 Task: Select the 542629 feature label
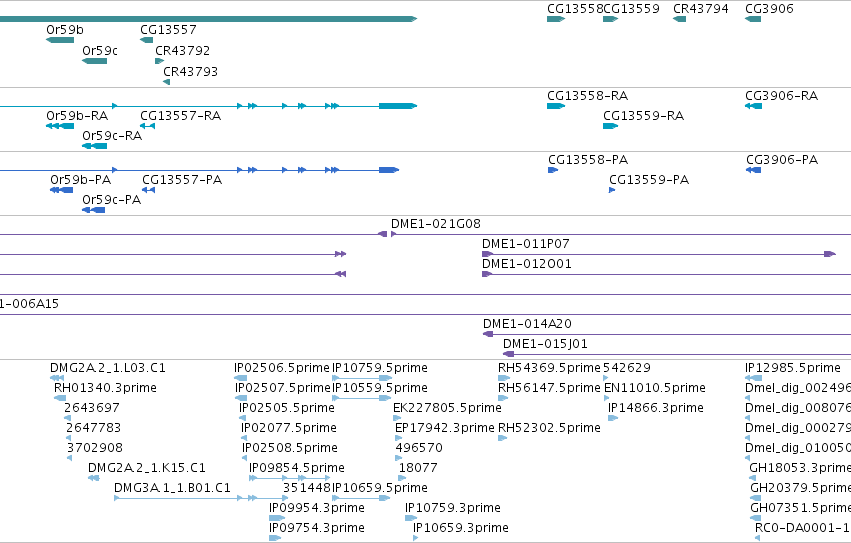click(627, 368)
